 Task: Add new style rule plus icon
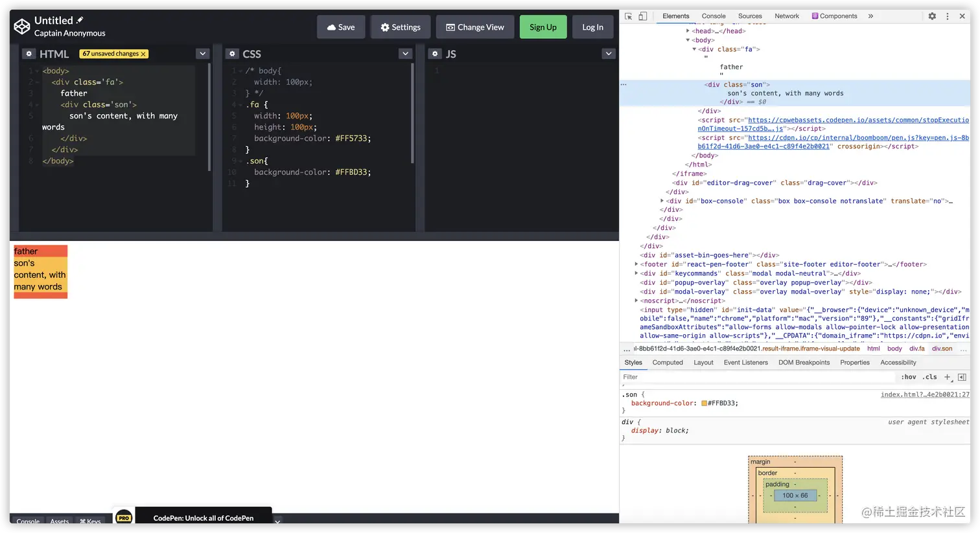[x=948, y=377]
